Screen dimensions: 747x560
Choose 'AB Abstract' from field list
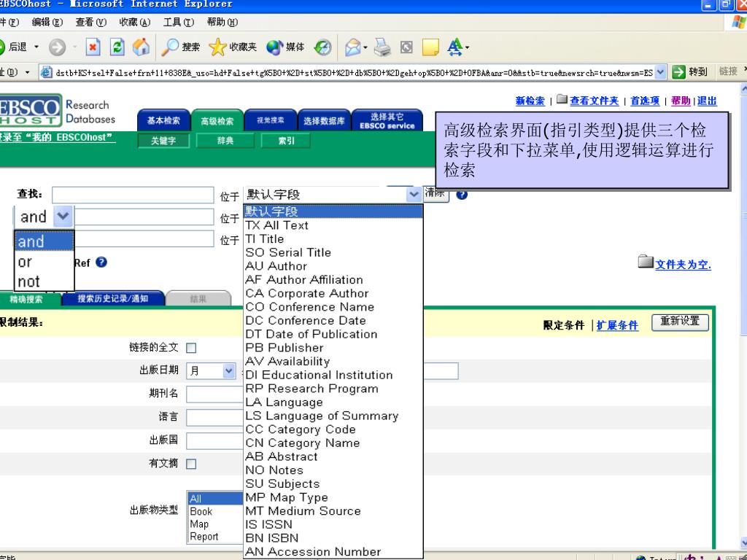[281, 456]
